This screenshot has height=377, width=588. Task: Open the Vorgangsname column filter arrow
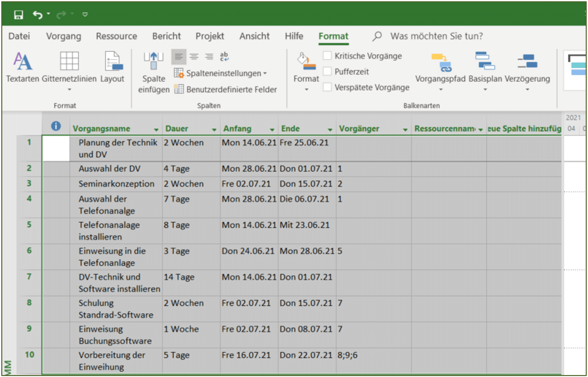156,129
